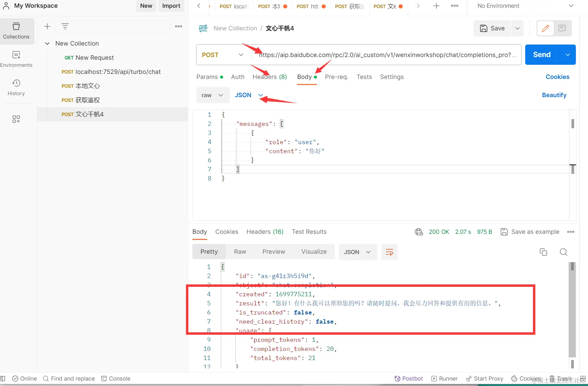The image size is (588, 386).
Task: Select the Visualize response view
Action: pos(314,252)
